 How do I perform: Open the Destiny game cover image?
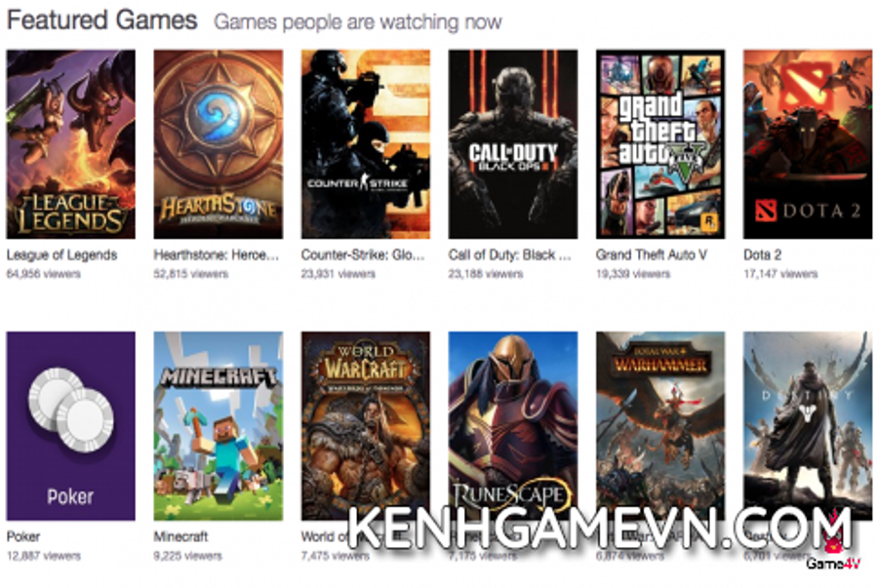click(808, 426)
